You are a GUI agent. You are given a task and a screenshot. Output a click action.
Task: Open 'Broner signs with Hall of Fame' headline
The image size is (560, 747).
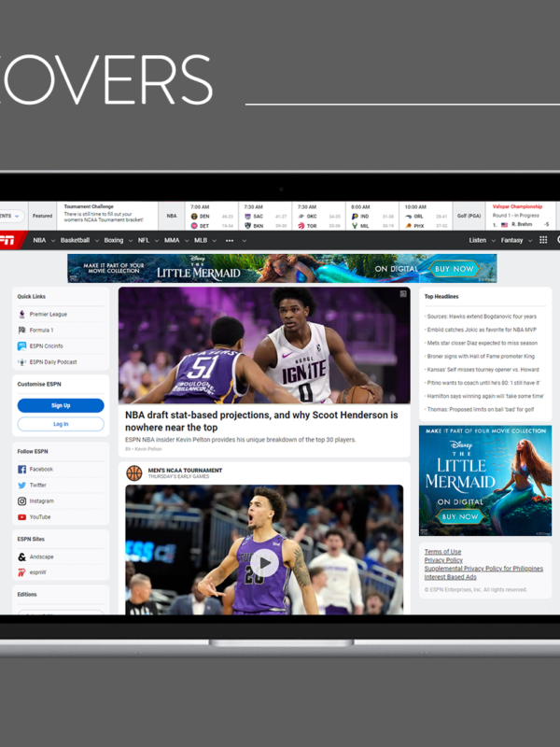481,357
